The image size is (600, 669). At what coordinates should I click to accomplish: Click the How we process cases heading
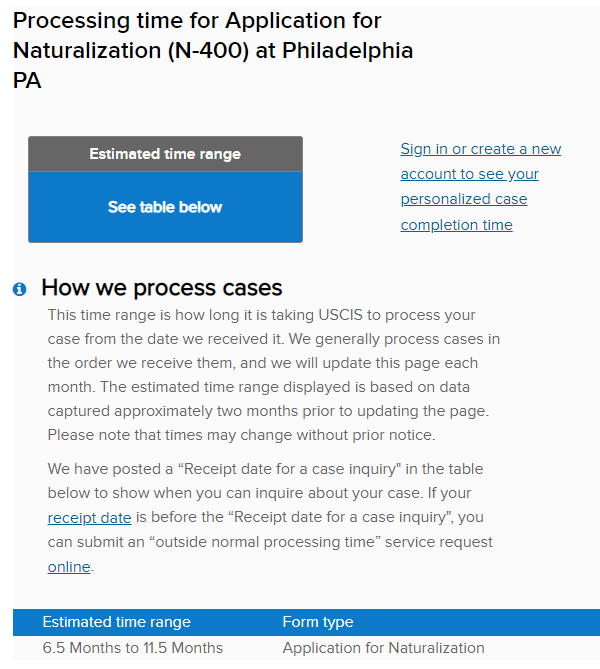(162, 287)
